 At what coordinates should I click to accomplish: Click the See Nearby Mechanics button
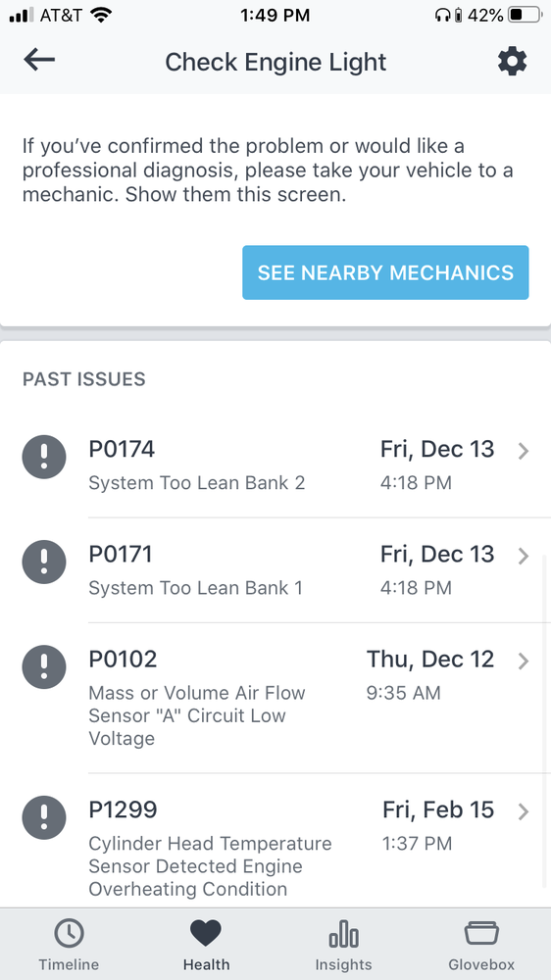click(x=385, y=272)
